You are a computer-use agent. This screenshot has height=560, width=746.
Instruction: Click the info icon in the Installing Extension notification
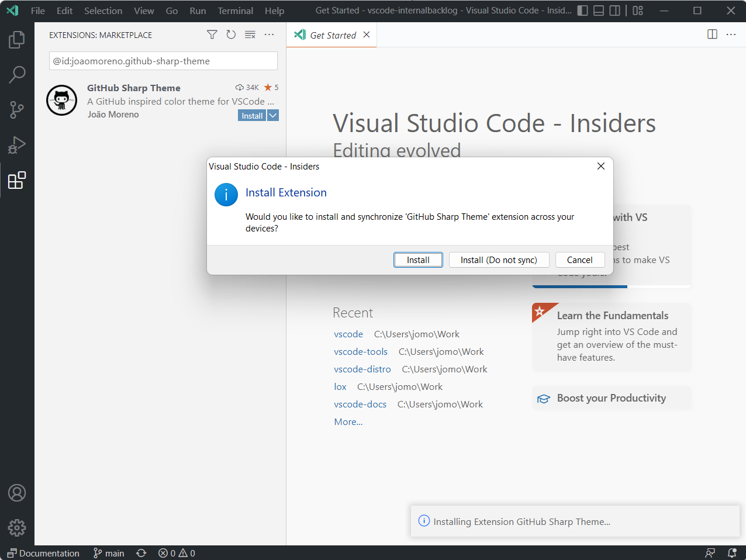pos(424,521)
